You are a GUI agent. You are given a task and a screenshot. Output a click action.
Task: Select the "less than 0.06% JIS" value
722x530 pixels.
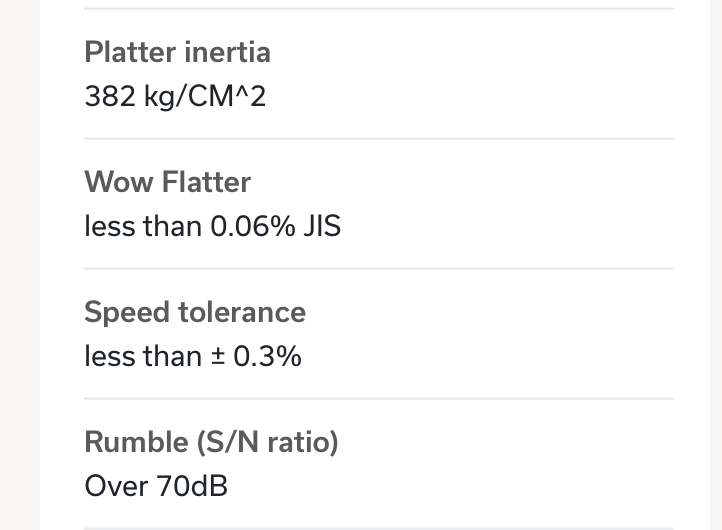click(213, 227)
